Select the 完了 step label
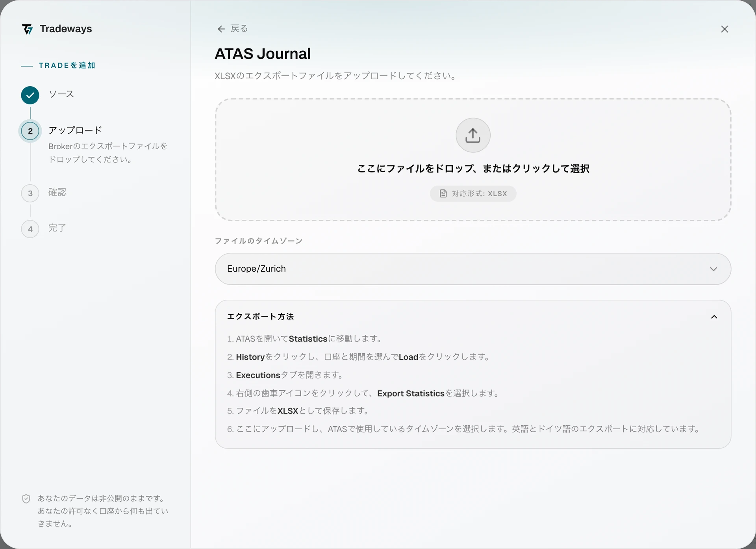The height and width of the screenshot is (549, 756). point(57,228)
